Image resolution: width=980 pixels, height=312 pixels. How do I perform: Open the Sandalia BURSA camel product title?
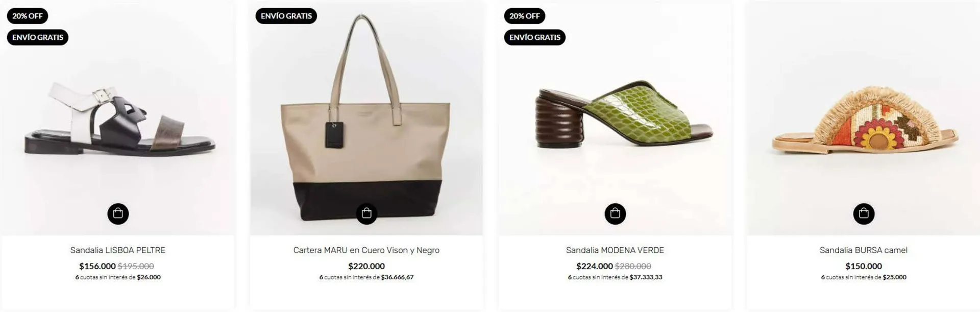point(864,250)
